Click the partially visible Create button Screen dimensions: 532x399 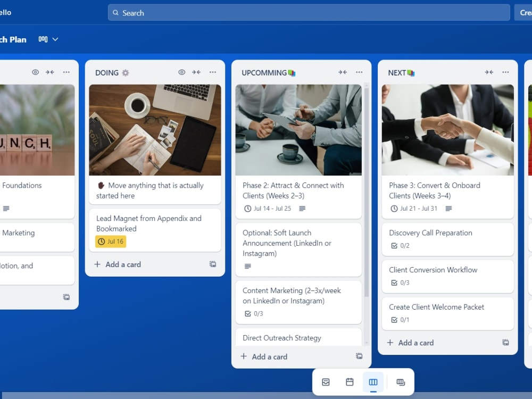point(523,13)
